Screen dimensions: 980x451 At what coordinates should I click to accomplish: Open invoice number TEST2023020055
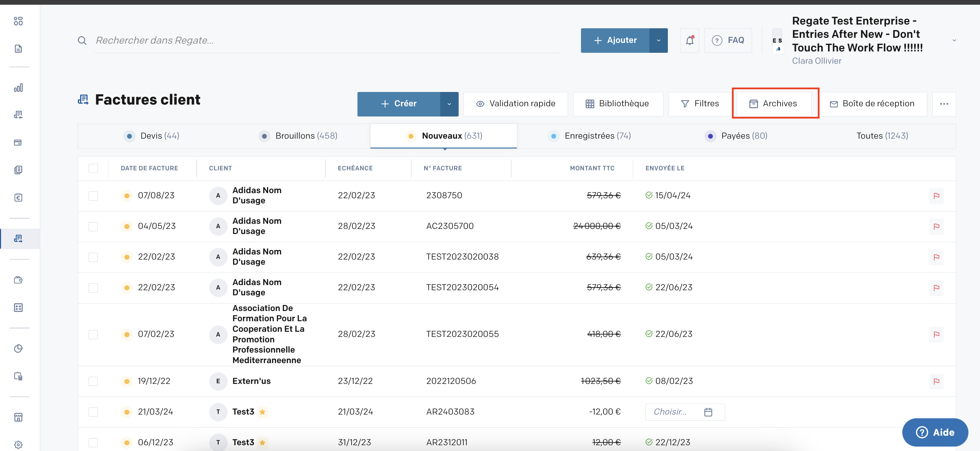point(462,334)
